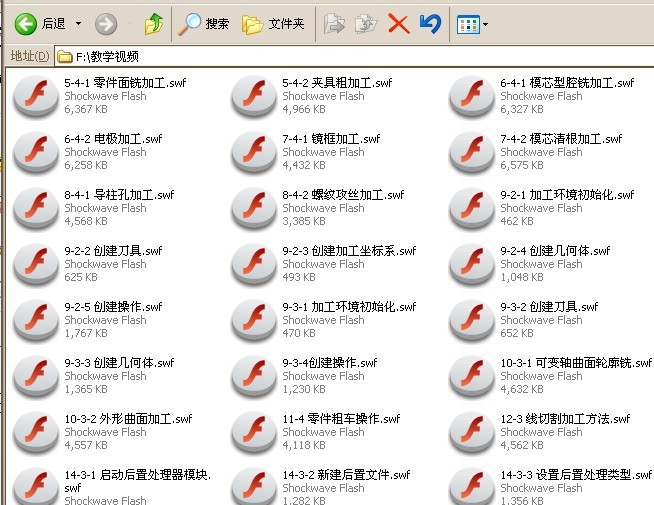
Task: Select Flash icon of 10-3-2 外形曲面加工.swf
Action: pos(36,432)
